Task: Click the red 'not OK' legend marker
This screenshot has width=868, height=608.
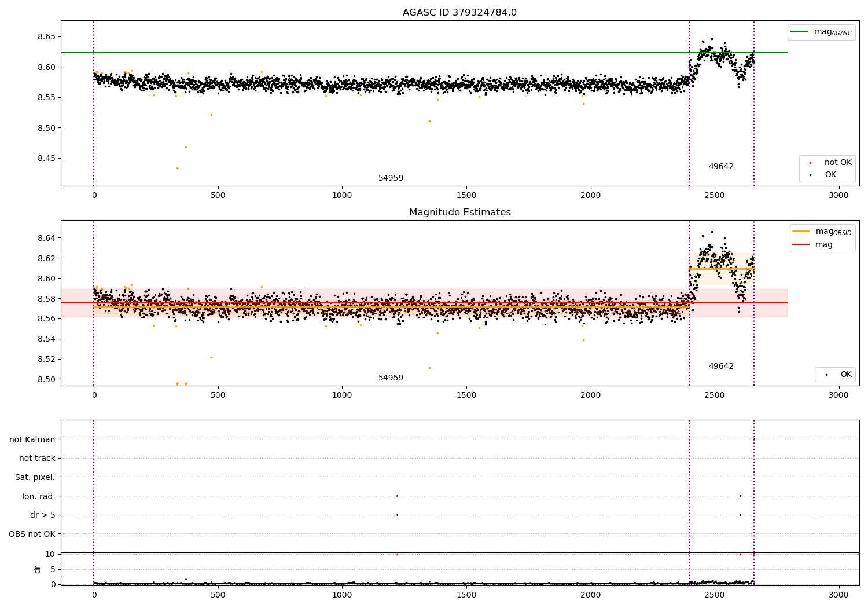Action: point(810,163)
